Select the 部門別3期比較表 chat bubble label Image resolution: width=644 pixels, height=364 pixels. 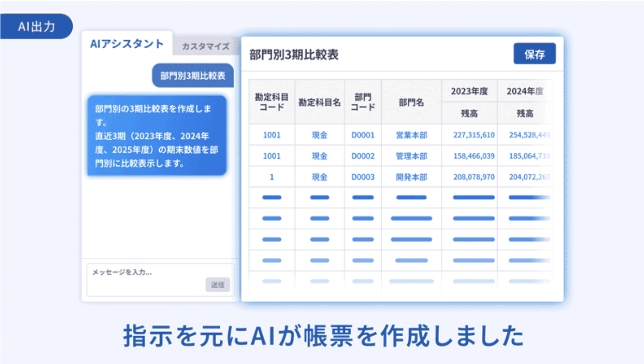click(x=193, y=75)
